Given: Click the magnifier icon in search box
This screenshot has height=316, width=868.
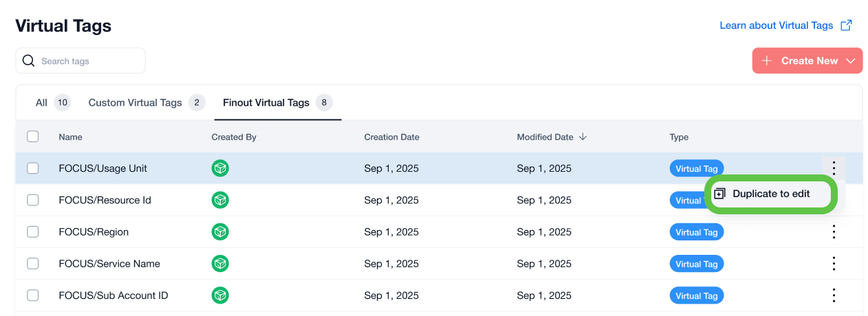Looking at the screenshot, I should click(x=28, y=61).
